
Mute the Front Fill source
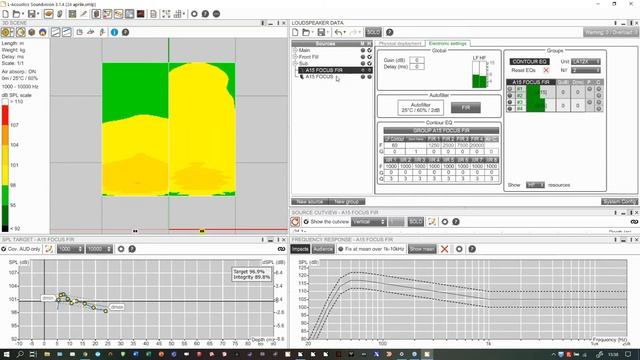tap(362, 57)
